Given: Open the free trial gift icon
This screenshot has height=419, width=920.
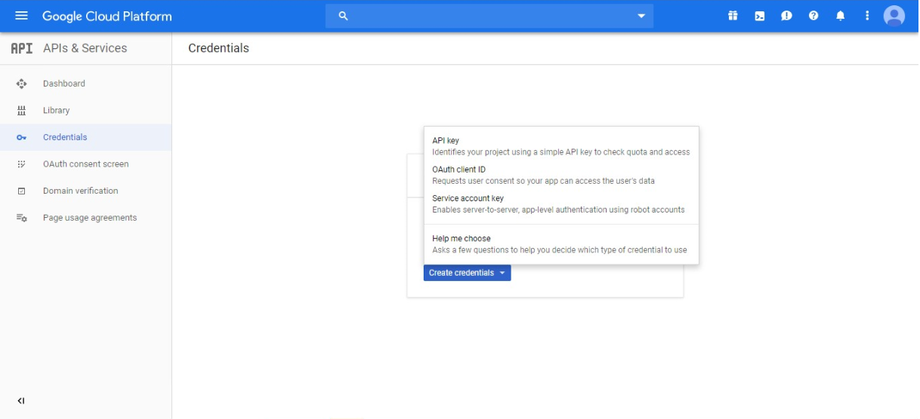Looking at the screenshot, I should (733, 16).
